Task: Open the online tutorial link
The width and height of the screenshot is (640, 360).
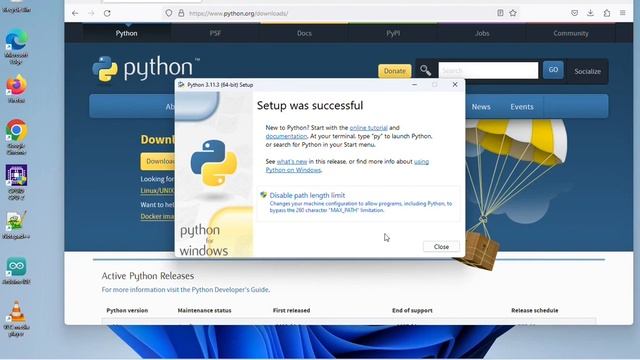Action: point(369,128)
